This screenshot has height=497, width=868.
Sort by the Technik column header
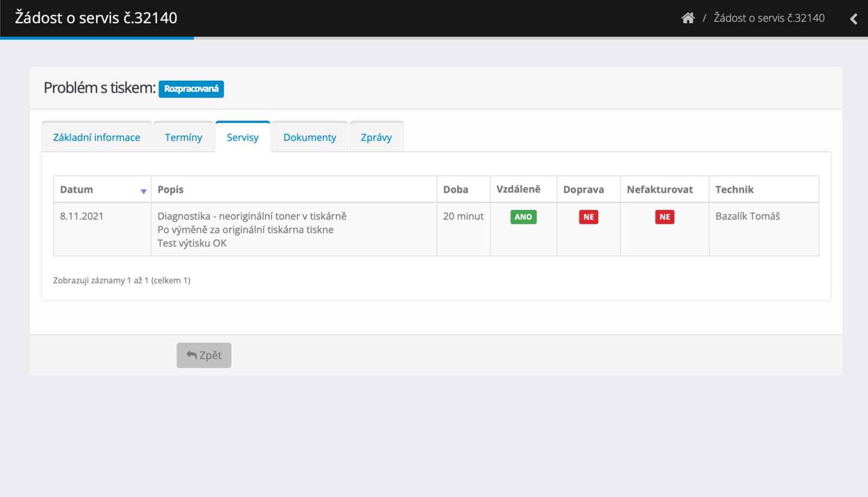(x=734, y=190)
